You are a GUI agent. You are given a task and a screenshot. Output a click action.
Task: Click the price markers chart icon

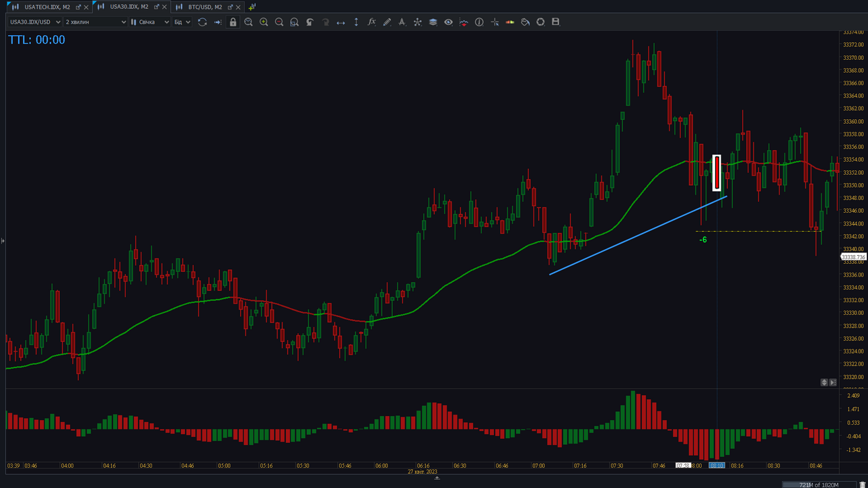(x=464, y=22)
